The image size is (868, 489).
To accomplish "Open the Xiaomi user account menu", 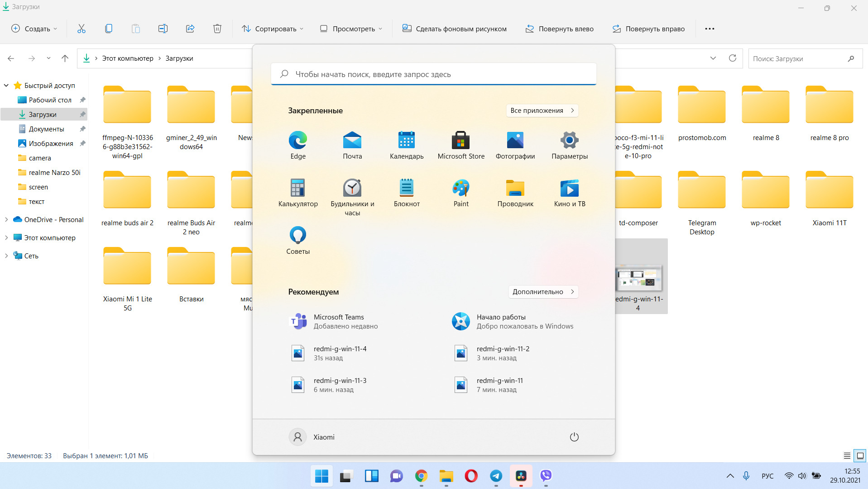I will coord(312,437).
